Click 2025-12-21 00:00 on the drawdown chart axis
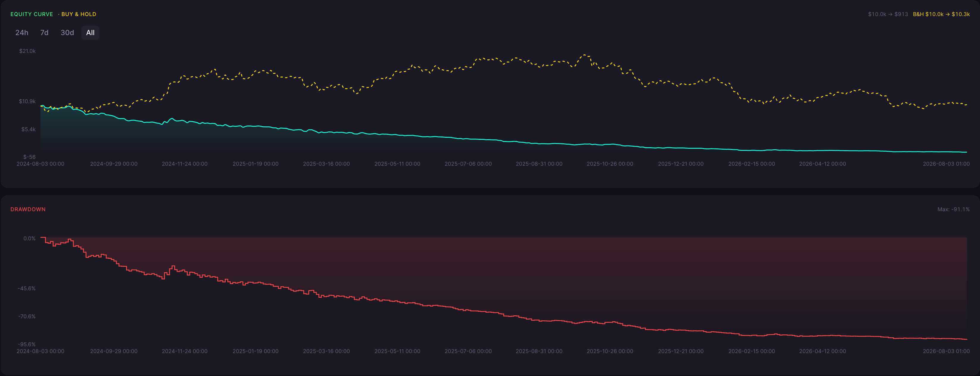Image resolution: width=980 pixels, height=376 pixels. [681, 351]
